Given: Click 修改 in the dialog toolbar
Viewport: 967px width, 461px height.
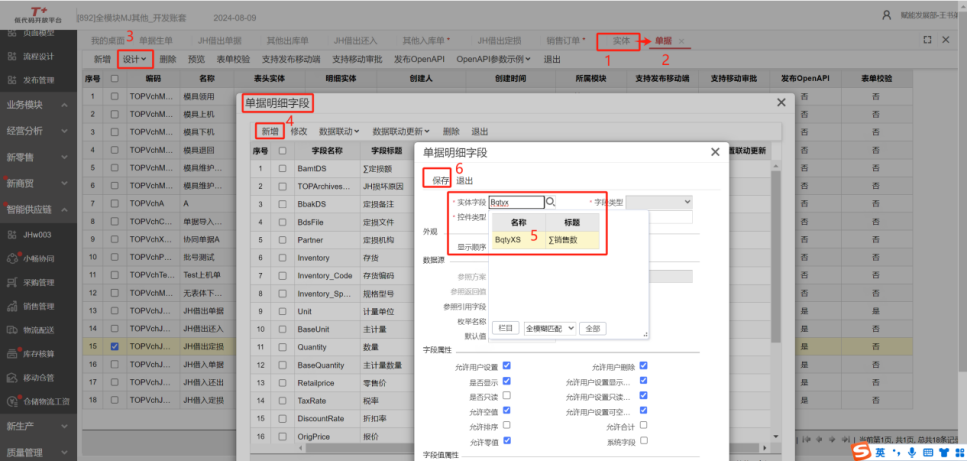Looking at the screenshot, I should tap(299, 131).
